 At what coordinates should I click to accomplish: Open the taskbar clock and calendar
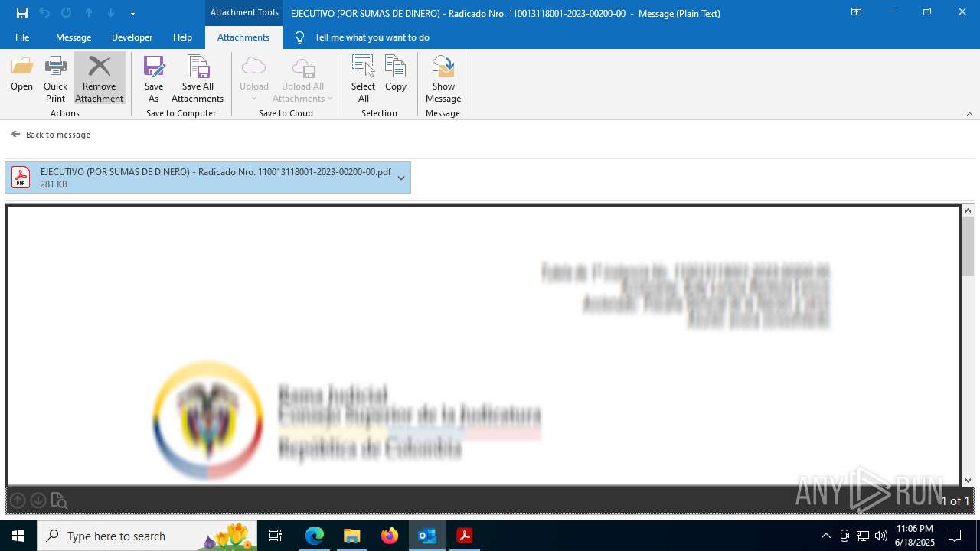915,536
